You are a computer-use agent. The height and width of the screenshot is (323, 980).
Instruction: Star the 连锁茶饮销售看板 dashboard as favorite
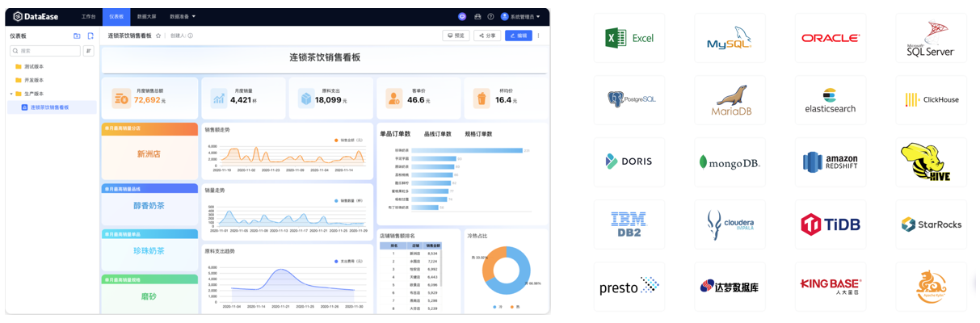tap(158, 36)
